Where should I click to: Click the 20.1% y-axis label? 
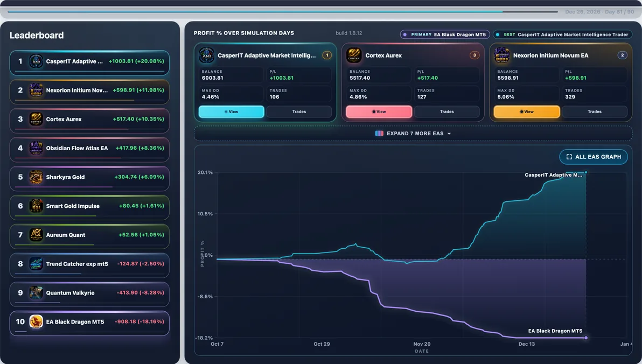[205, 172]
